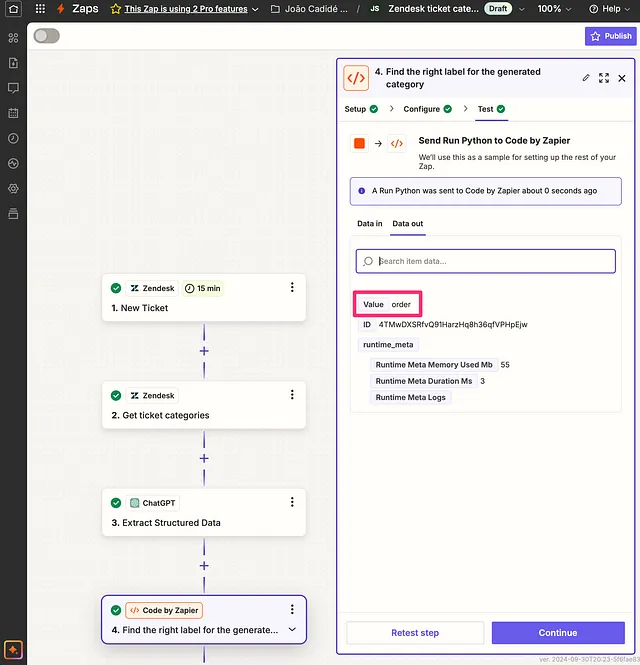Click the Code by Zapier panel header icon

click(356, 78)
